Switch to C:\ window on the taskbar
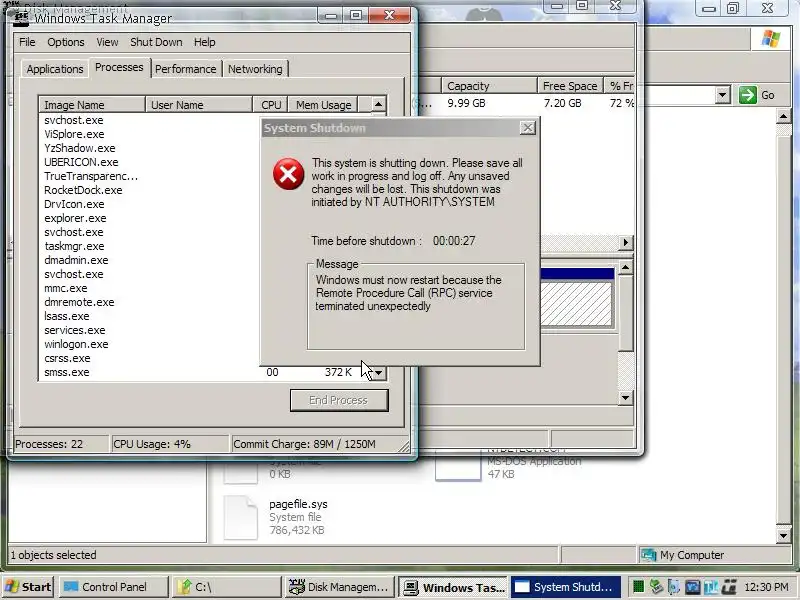The width and height of the screenshot is (800, 600). click(227, 587)
